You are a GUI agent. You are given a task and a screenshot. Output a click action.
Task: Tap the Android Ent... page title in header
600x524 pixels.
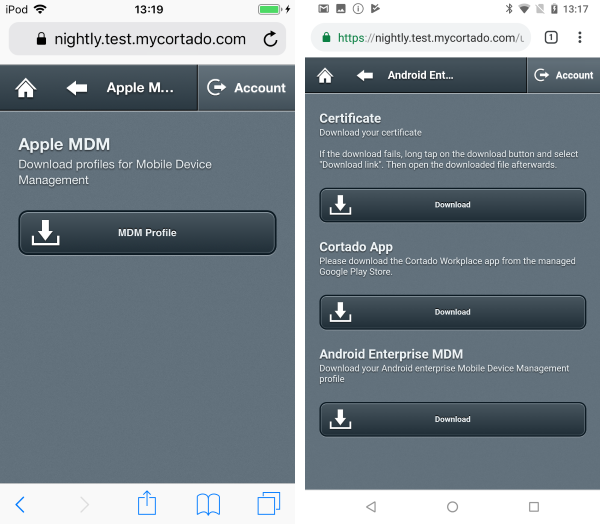[420, 75]
